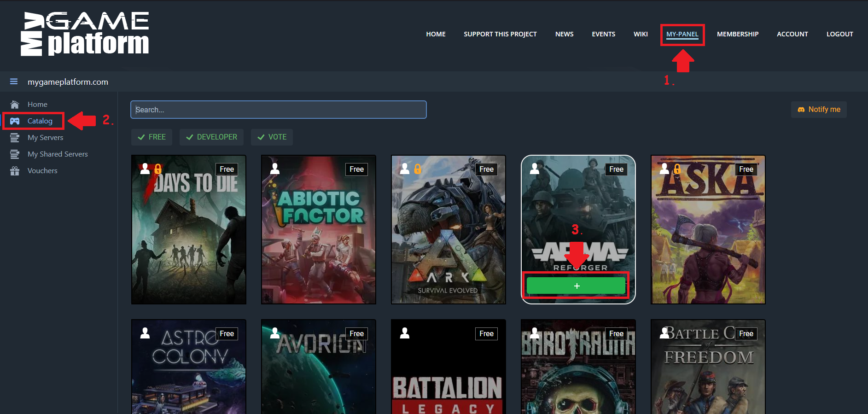Click the user icon on Avorion card

275,333
